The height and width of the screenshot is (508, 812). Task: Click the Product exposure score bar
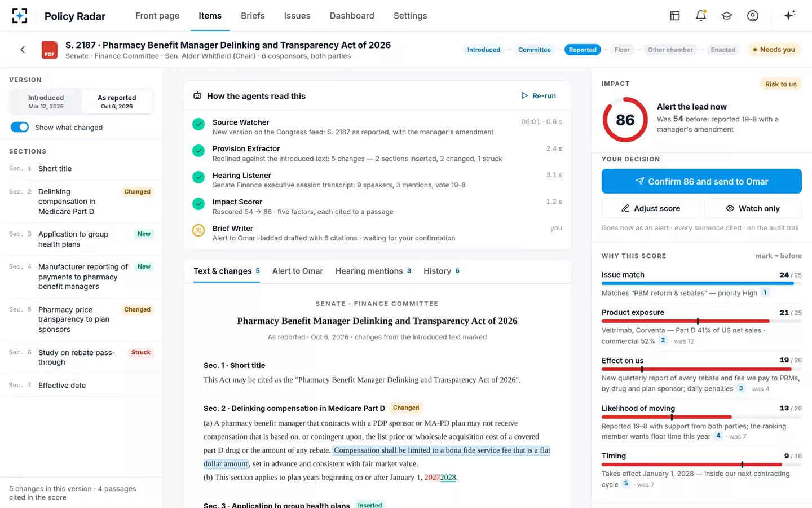[x=701, y=321]
